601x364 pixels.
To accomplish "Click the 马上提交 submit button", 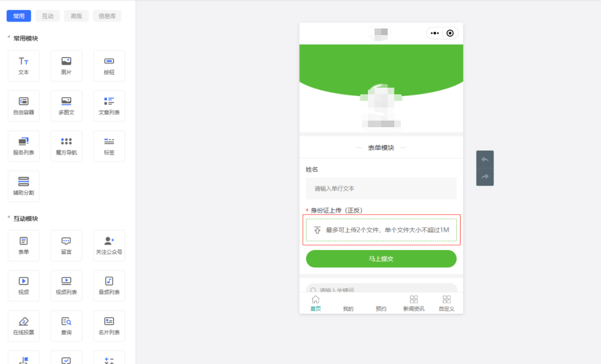I will pos(381,259).
